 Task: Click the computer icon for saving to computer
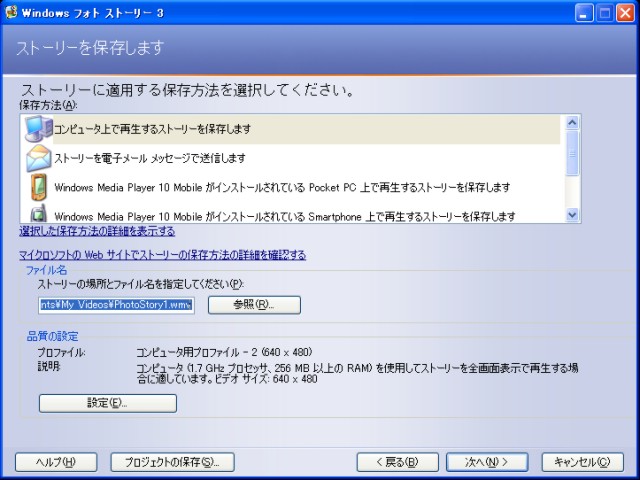pos(39,129)
